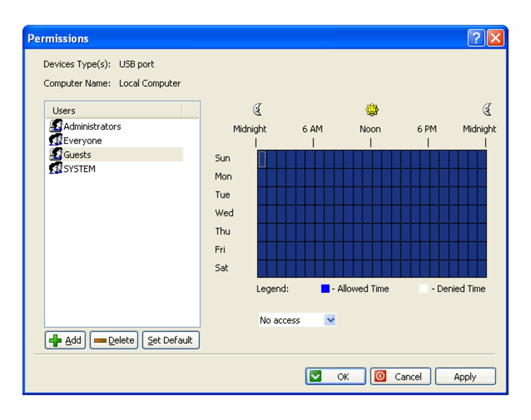Click the Allowed Time blue legend swatch
The height and width of the screenshot is (420, 531).
pyautogui.click(x=325, y=289)
